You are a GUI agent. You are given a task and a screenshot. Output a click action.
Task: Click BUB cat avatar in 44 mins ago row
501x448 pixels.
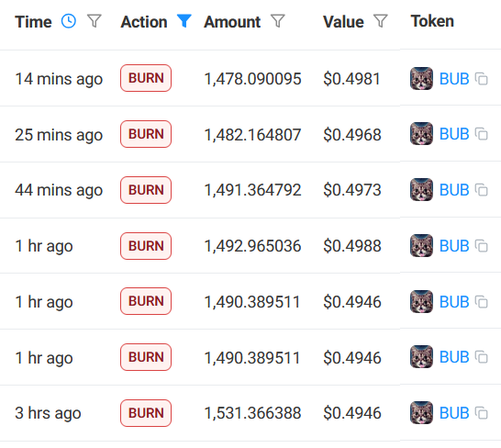click(421, 190)
